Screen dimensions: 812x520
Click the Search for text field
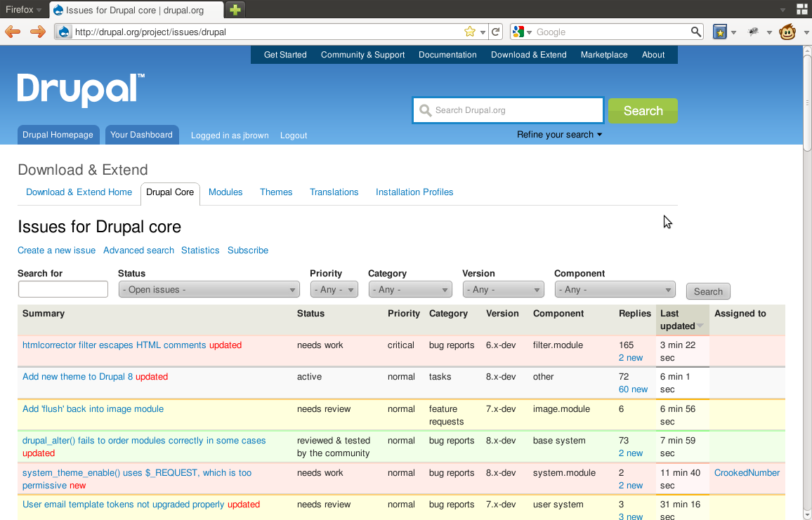[x=63, y=289]
